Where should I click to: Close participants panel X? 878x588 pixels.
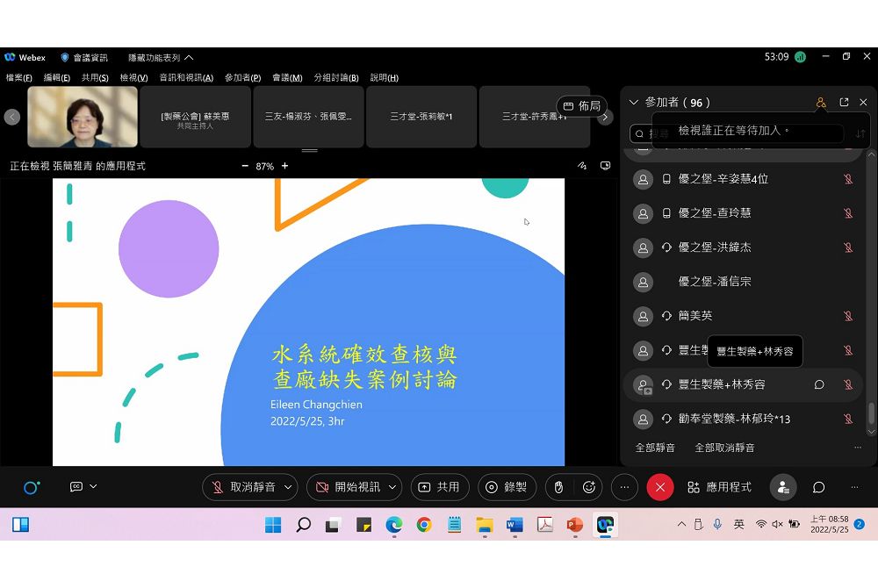click(x=863, y=103)
